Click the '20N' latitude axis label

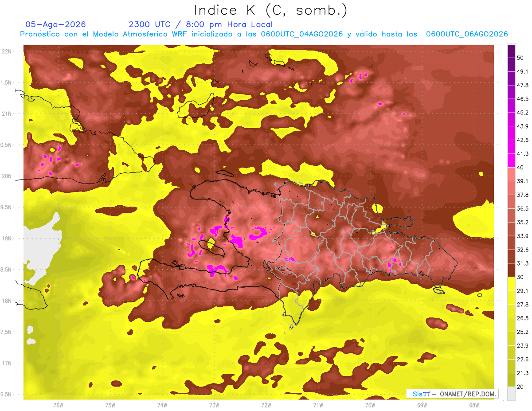point(7,176)
